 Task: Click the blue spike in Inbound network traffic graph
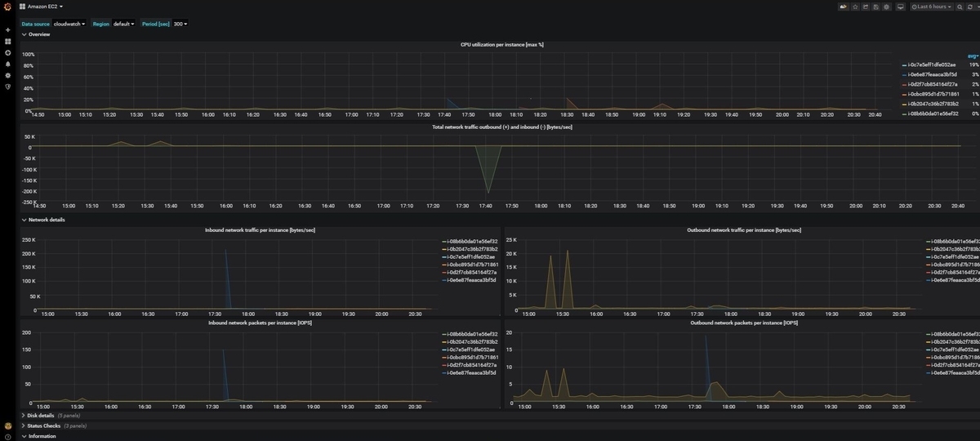227,279
